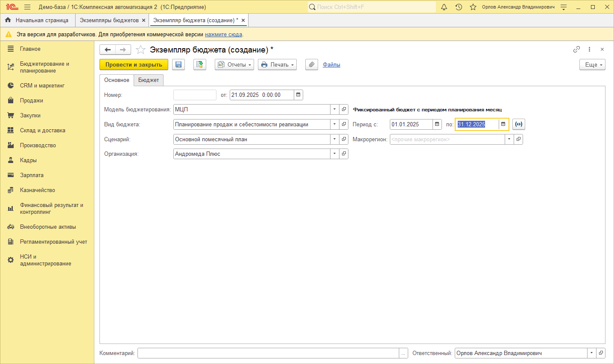Open the 'Файлы' link

click(331, 64)
